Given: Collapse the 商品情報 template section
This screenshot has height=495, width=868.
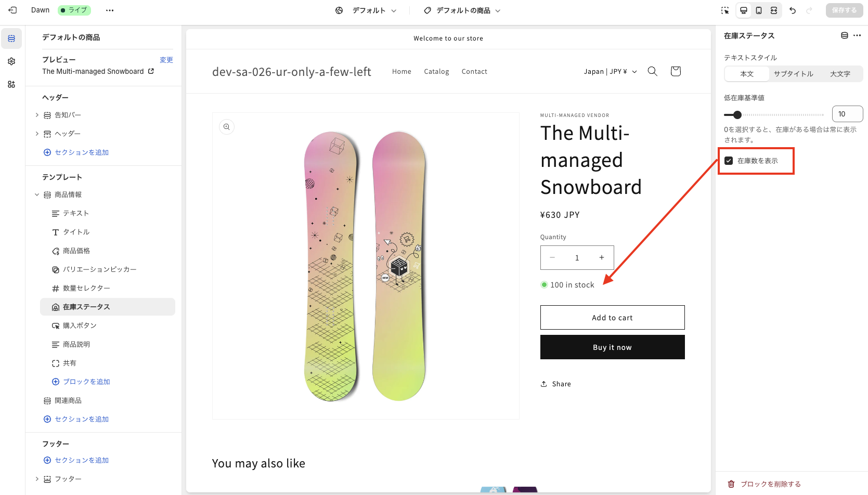Looking at the screenshot, I should 37,194.
